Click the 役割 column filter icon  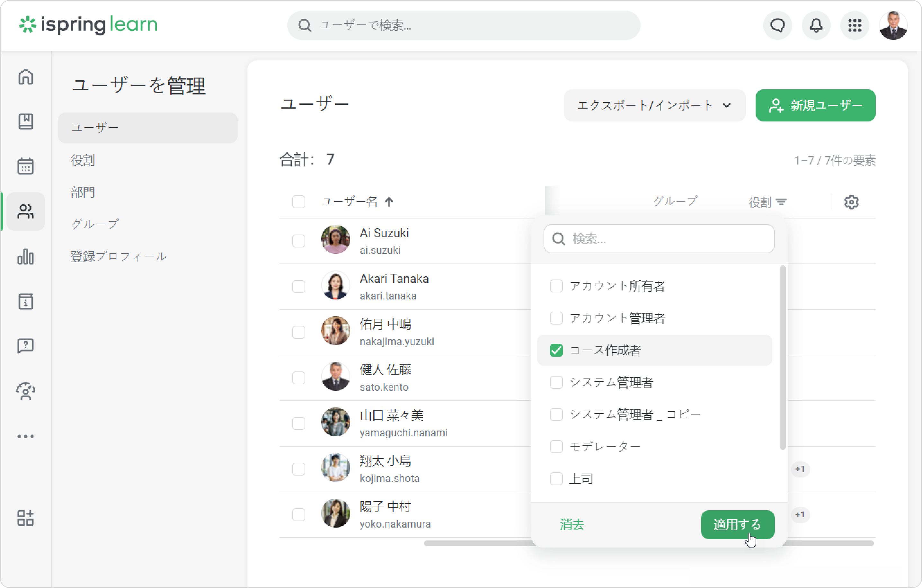pyautogui.click(x=781, y=202)
